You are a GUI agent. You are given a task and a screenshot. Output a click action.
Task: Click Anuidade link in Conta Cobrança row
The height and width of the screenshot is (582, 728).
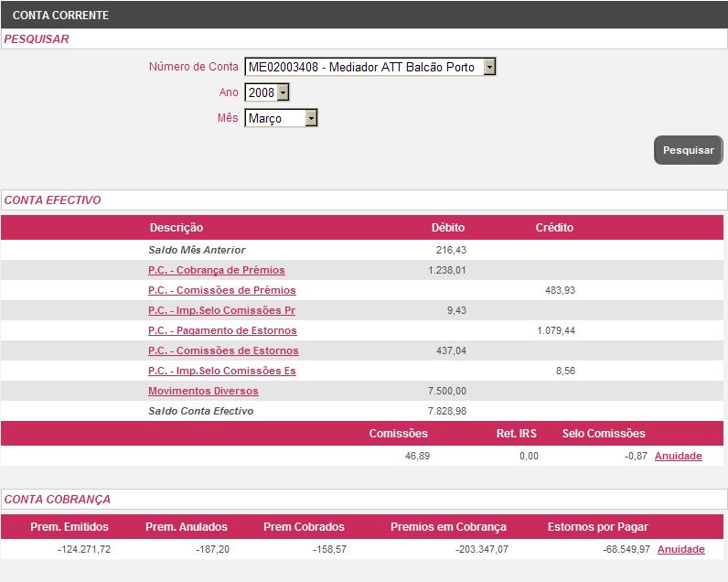[680, 549]
